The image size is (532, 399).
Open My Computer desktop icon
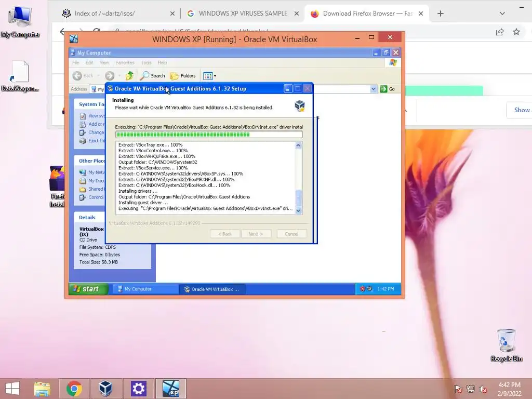(20, 22)
